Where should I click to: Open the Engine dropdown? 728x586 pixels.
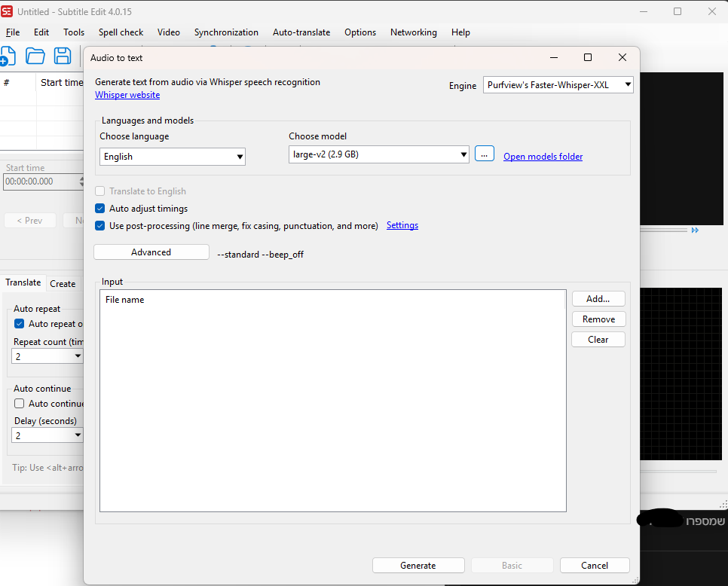coord(558,86)
